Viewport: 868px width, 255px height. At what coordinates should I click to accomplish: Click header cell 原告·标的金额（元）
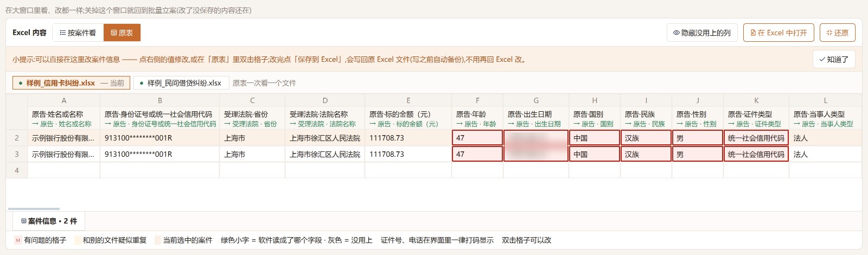coord(408,119)
